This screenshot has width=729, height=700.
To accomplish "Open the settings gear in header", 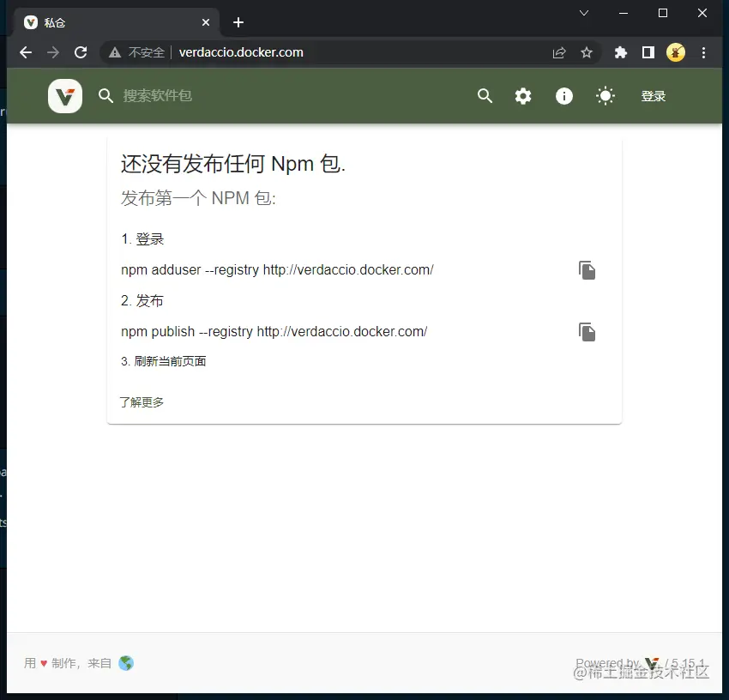I will coord(523,96).
